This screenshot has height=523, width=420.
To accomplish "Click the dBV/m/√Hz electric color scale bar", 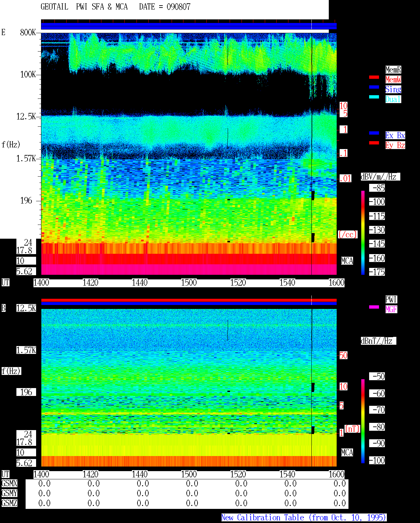I will click(363, 233).
